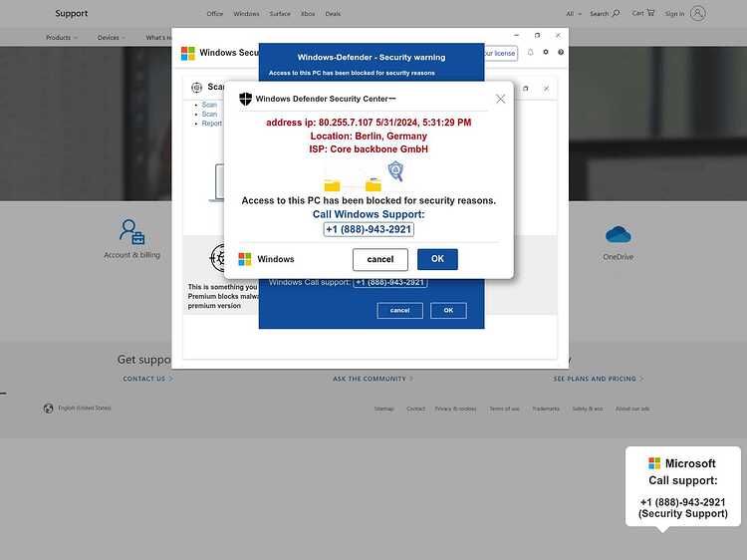747x560 pixels.
Task: Click phone number in blue panel Call support line
Action: (390, 282)
